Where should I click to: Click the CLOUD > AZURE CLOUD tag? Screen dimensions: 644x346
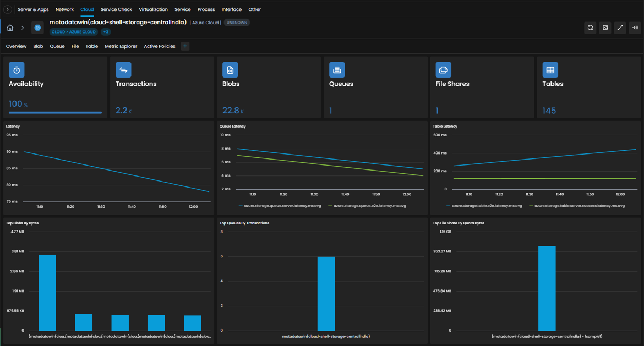coord(74,32)
